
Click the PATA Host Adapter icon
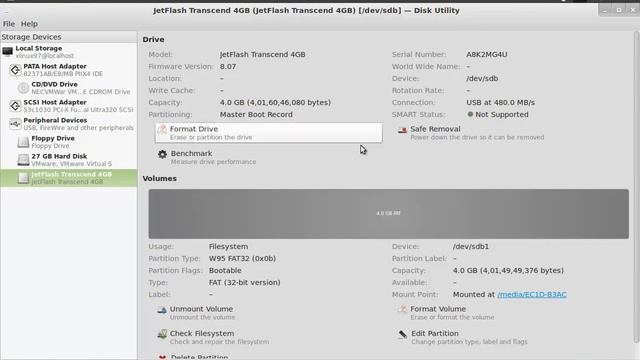pos(15,70)
